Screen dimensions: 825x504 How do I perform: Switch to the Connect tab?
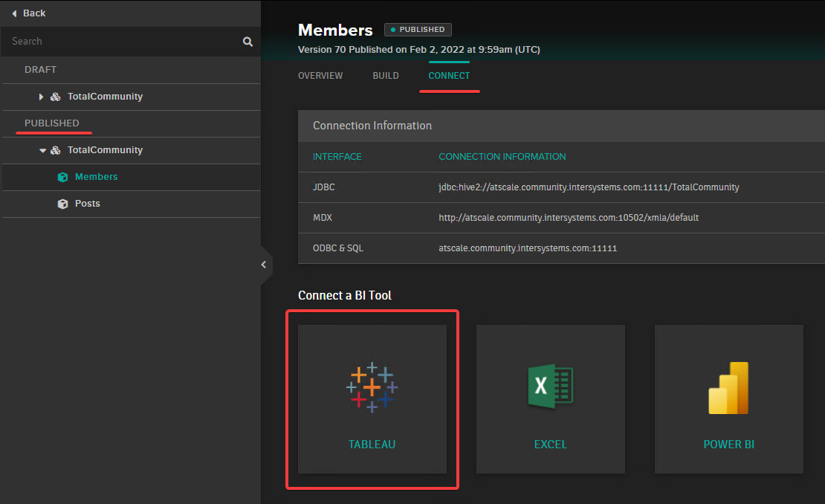click(x=449, y=76)
